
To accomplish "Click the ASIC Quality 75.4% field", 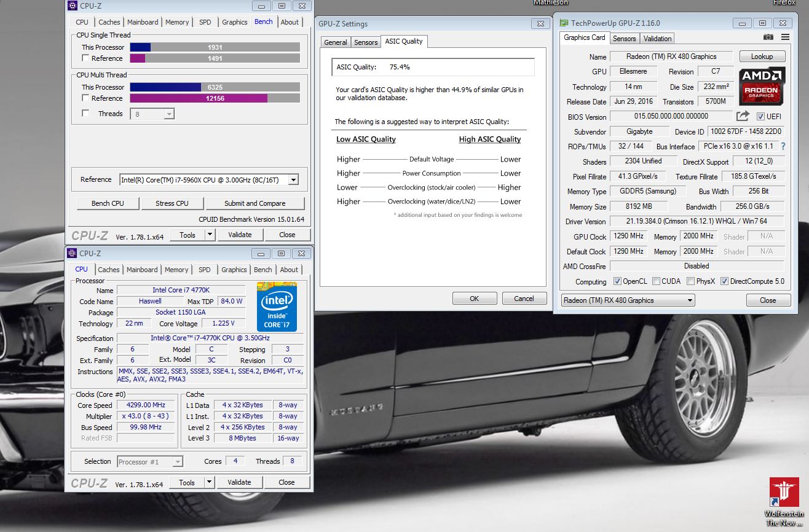I will [x=433, y=67].
